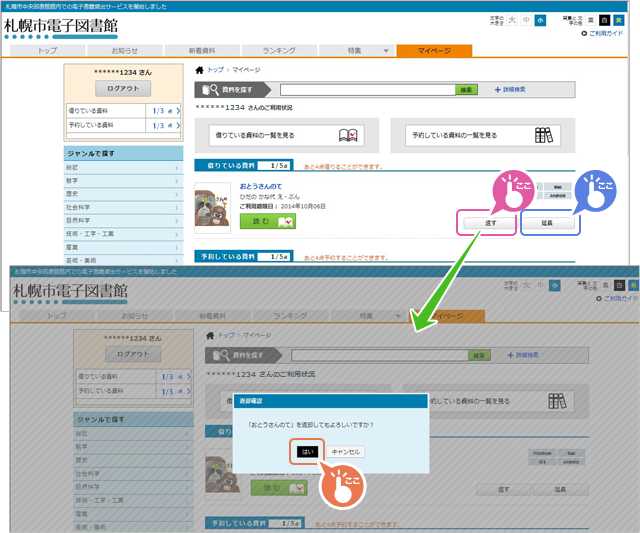640x533 pixels.
Task: Open the おとうさんのて book title link
Action: (x=261, y=187)
